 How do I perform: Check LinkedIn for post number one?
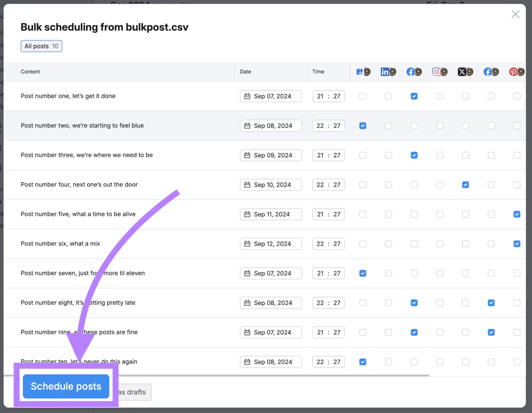(x=388, y=96)
